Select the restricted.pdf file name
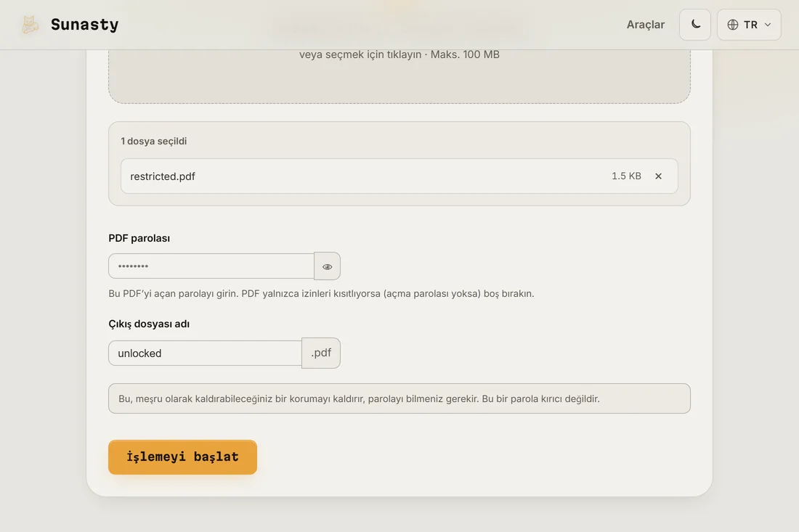Screen dimensions: 799x532 click(163, 176)
